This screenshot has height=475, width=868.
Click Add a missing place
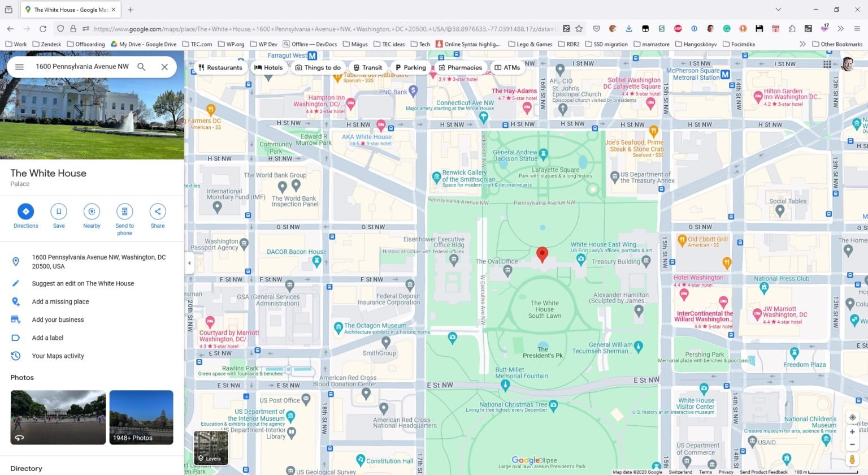[x=60, y=302]
